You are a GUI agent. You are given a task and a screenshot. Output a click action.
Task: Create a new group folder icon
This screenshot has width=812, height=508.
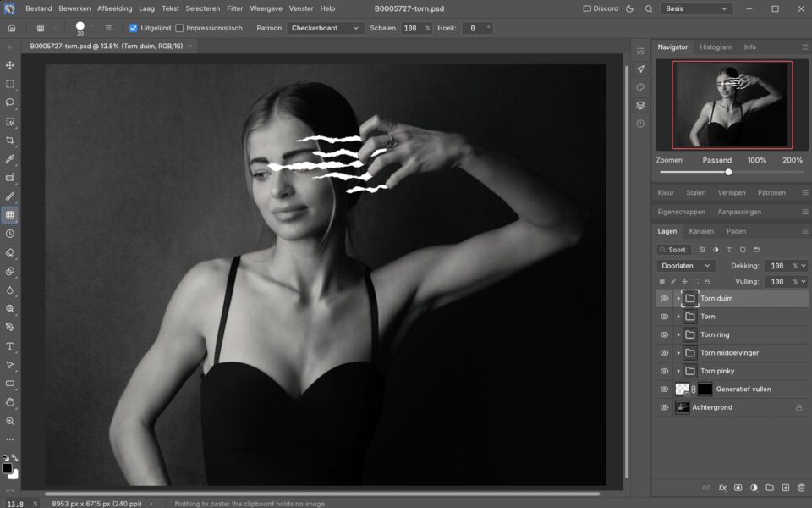[770, 488]
